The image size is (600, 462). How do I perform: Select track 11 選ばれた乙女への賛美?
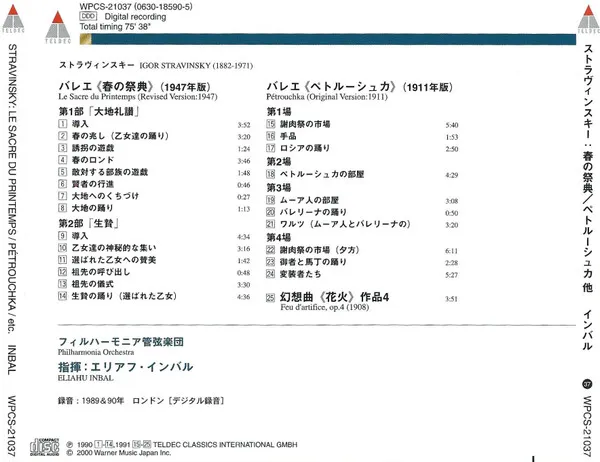pyautogui.click(x=114, y=260)
